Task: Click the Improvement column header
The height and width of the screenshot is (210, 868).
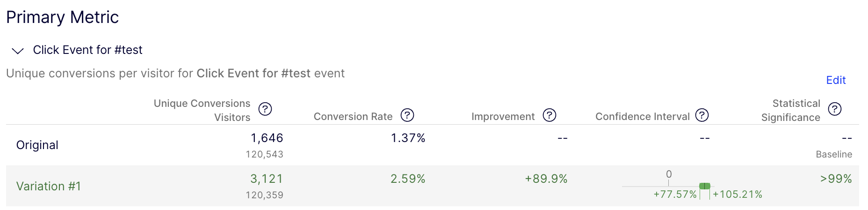Action: point(503,116)
